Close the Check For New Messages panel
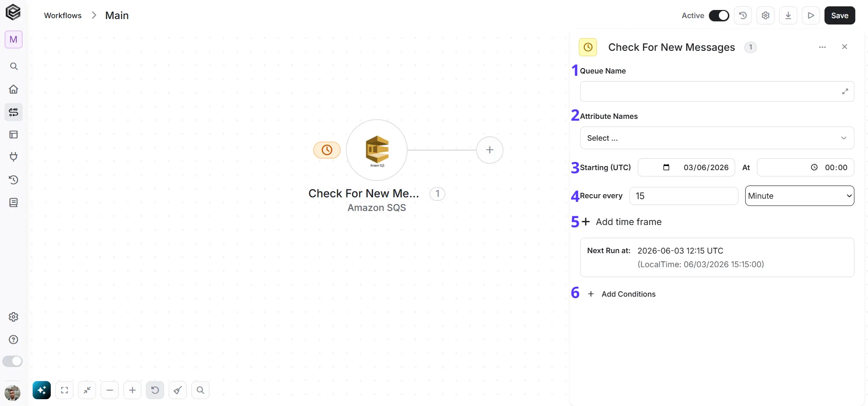Viewport: 868px width, 406px height. 844,47
